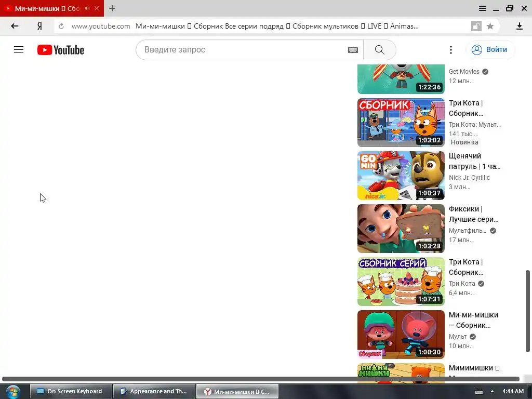This screenshot has height=399, width=532.
Task: Open the Три Кота 1:03:02 thumbnail
Action: tap(401, 123)
